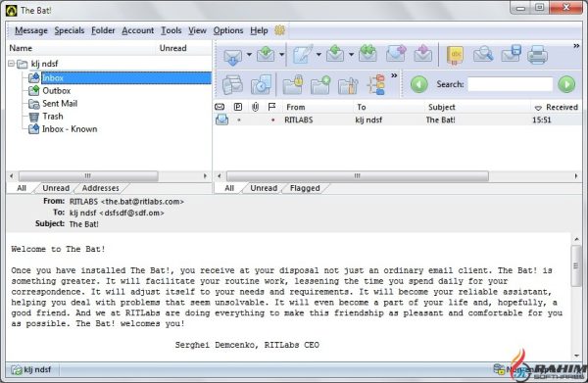Select the Inbox - Known folder
The width and height of the screenshot is (588, 383).
pos(70,129)
